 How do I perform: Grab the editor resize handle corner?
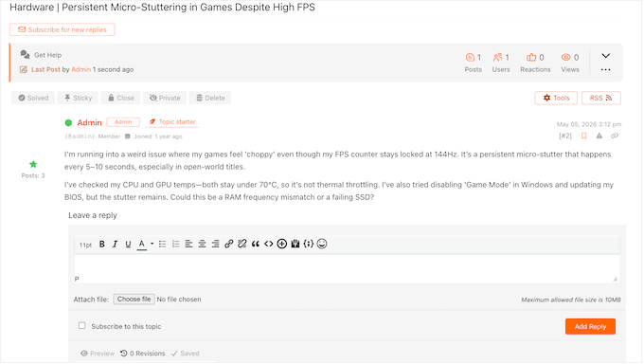(616, 280)
